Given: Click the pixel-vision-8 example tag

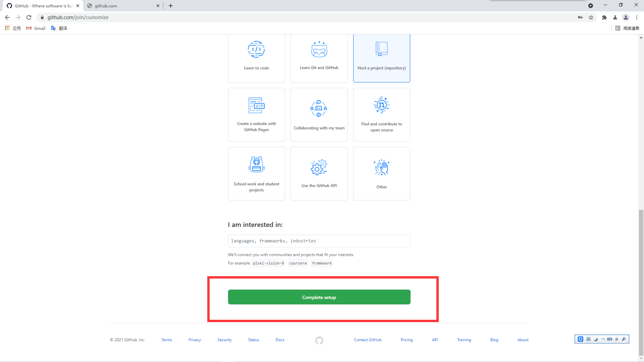Looking at the screenshot, I should [x=268, y=263].
